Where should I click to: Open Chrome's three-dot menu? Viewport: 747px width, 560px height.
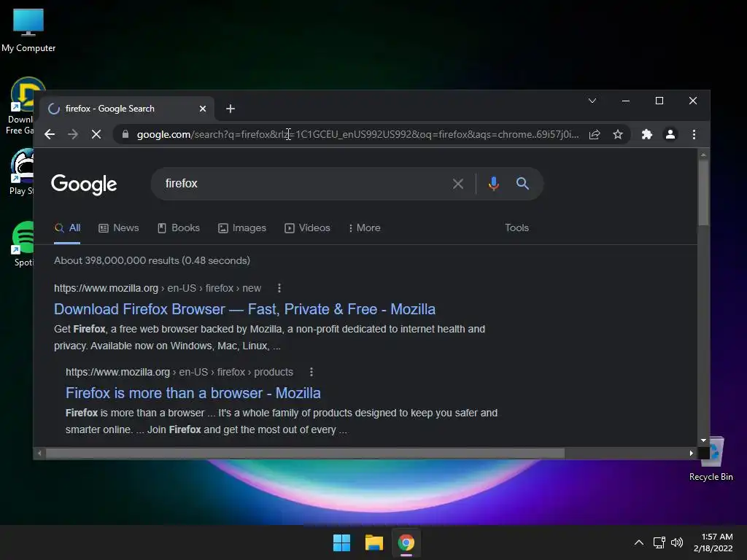point(694,134)
